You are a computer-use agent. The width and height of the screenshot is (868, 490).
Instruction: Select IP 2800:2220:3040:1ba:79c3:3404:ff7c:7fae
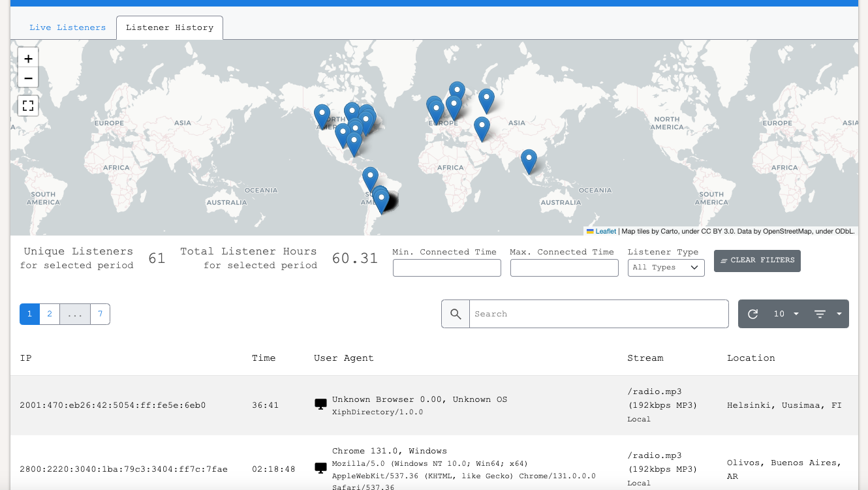tap(124, 469)
